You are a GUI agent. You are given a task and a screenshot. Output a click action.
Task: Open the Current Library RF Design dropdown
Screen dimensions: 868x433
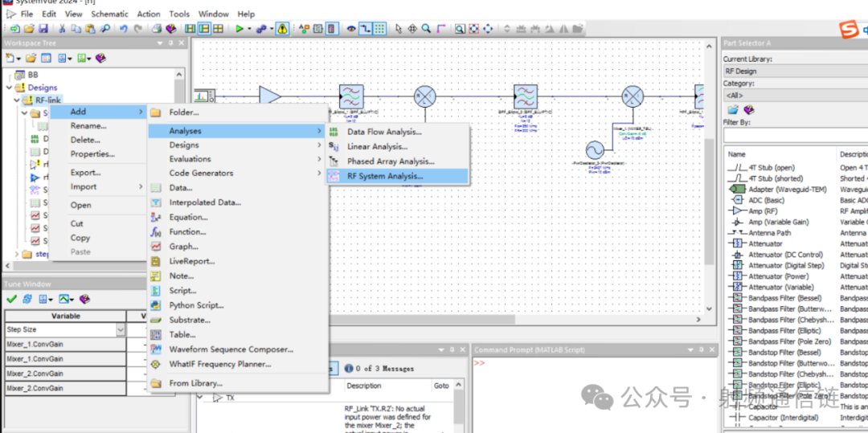[796, 71]
